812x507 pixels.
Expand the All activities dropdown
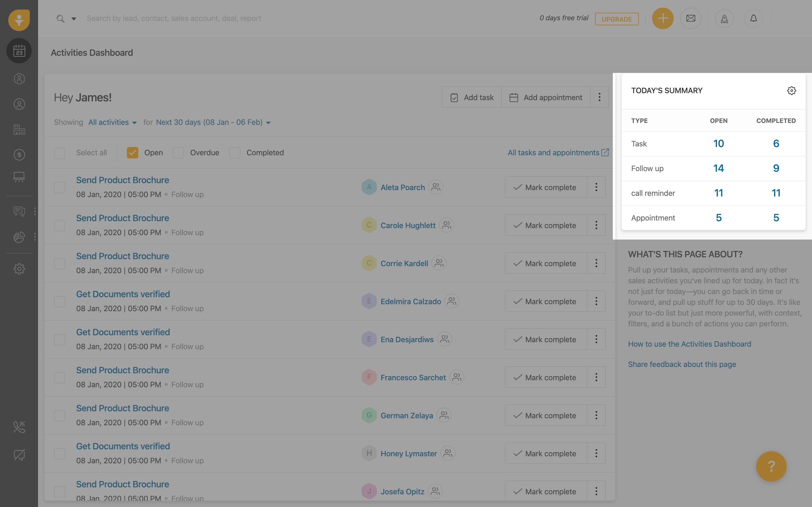pos(112,122)
